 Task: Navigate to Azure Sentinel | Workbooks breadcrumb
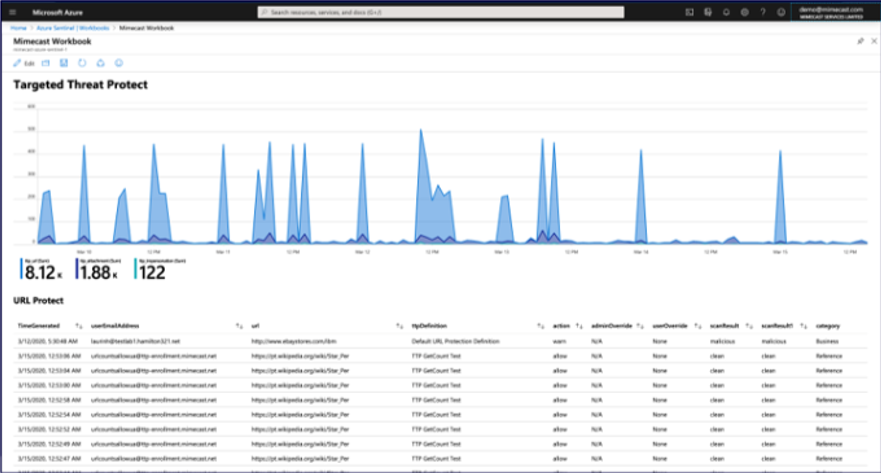pos(72,28)
